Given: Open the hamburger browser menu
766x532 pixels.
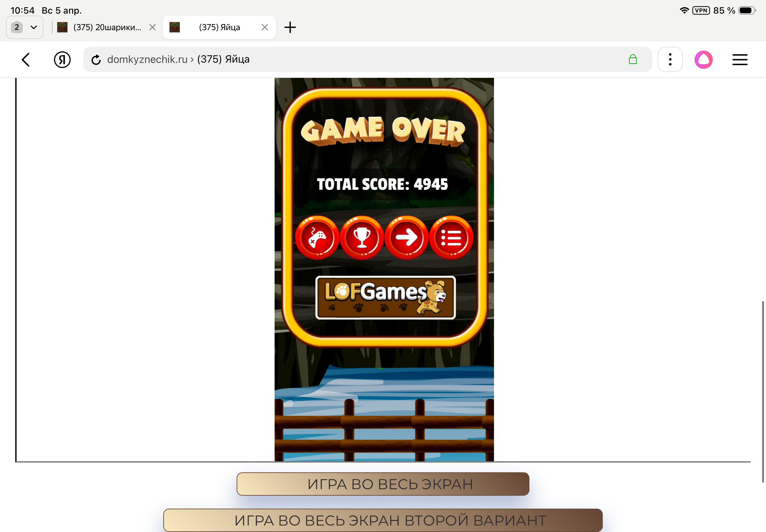Looking at the screenshot, I should [x=740, y=60].
